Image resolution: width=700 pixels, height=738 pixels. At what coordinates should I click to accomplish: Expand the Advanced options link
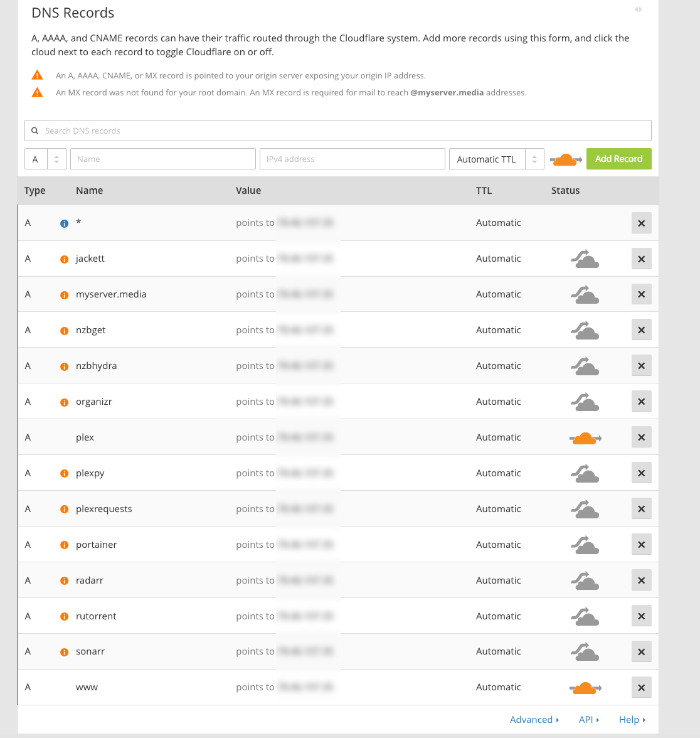[x=534, y=720]
